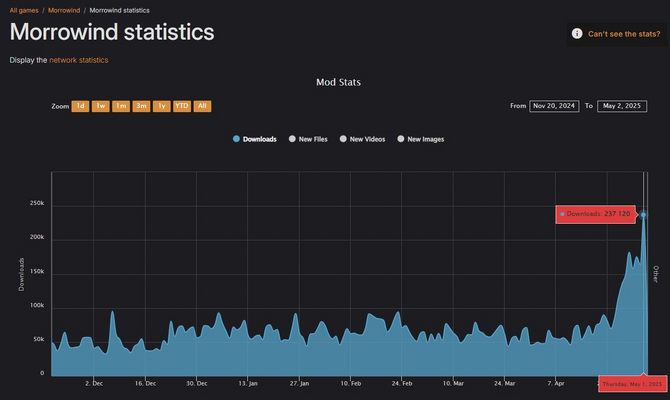Open the To date field May 2, 2025
Image resolution: width=670 pixels, height=400 pixels.
[622, 106]
